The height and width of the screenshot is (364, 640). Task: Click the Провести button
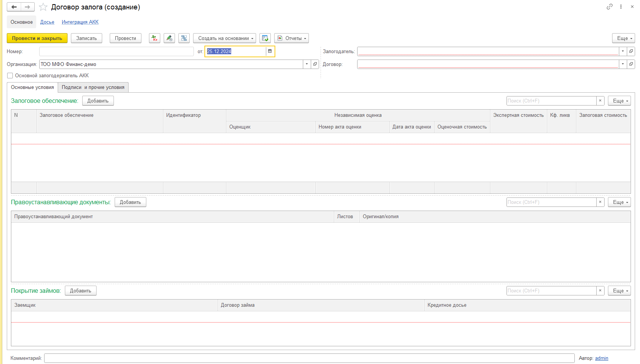click(x=126, y=38)
